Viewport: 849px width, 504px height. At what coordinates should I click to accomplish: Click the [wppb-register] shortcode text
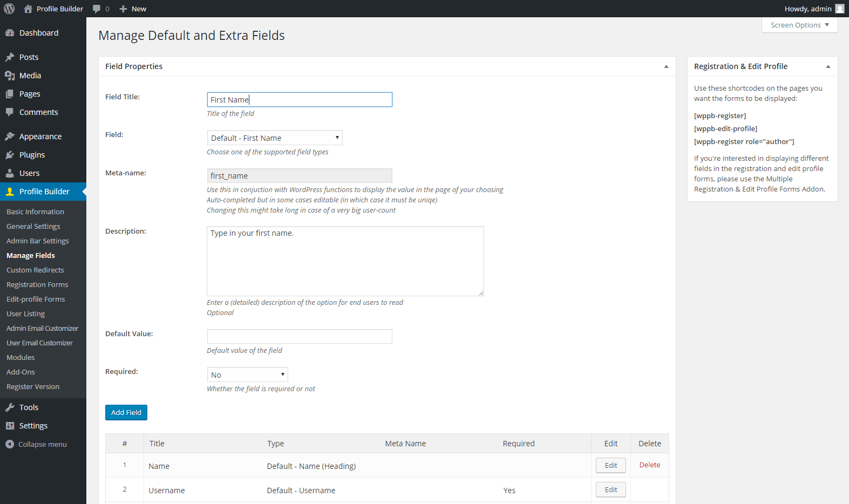(720, 116)
